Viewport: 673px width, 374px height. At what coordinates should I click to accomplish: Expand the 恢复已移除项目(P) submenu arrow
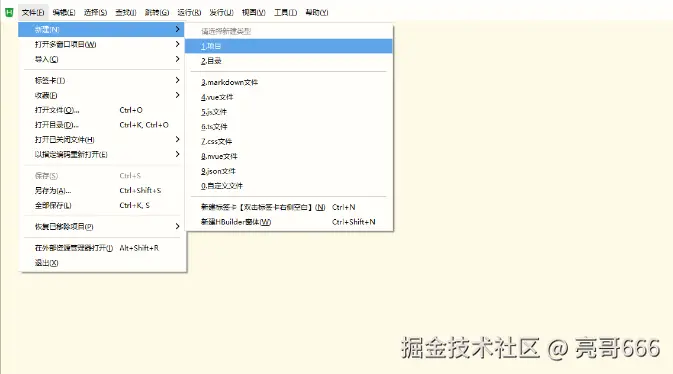coord(177,226)
